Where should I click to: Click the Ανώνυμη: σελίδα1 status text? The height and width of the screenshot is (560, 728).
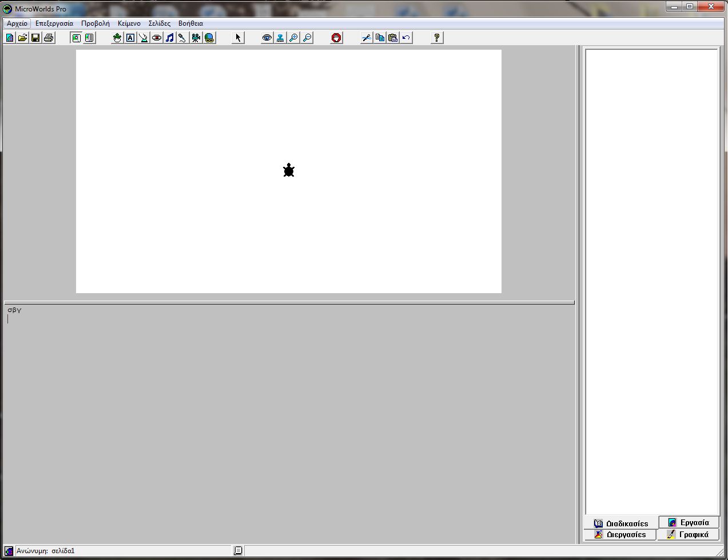(46, 551)
